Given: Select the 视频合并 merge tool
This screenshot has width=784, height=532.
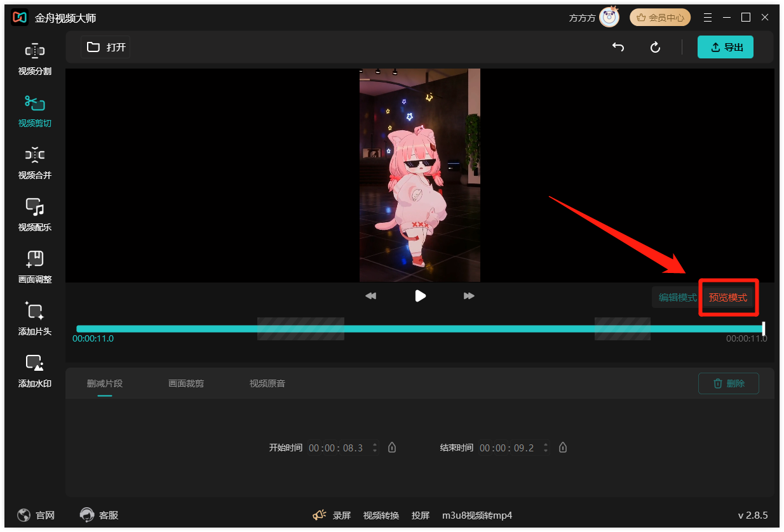Looking at the screenshot, I should coord(34,163).
